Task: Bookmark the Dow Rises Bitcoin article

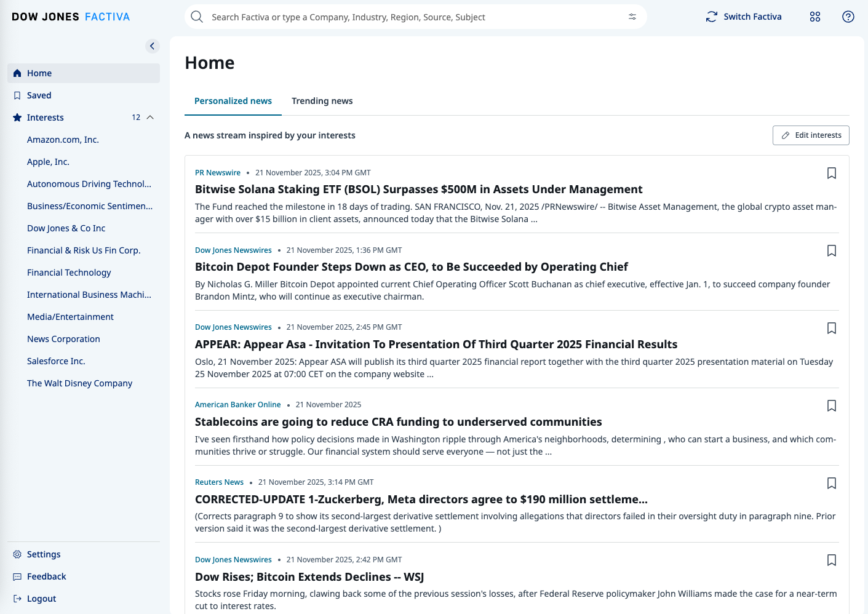Action: tap(832, 560)
